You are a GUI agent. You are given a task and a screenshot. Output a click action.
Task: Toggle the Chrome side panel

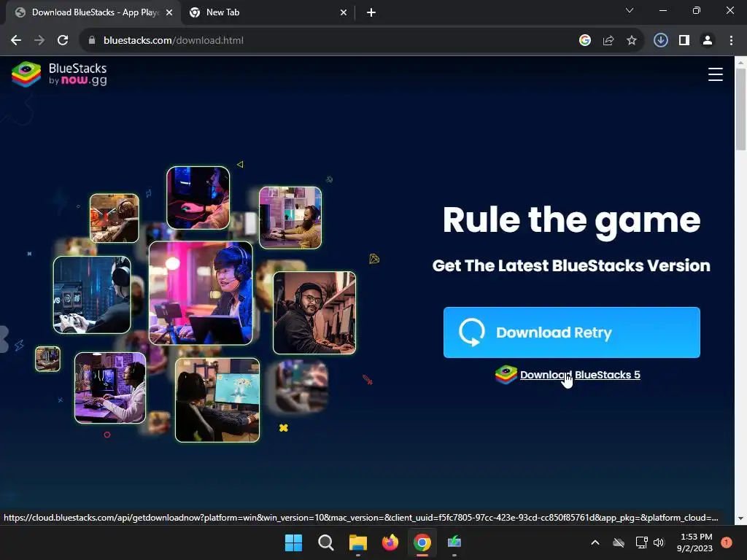[684, 41]
